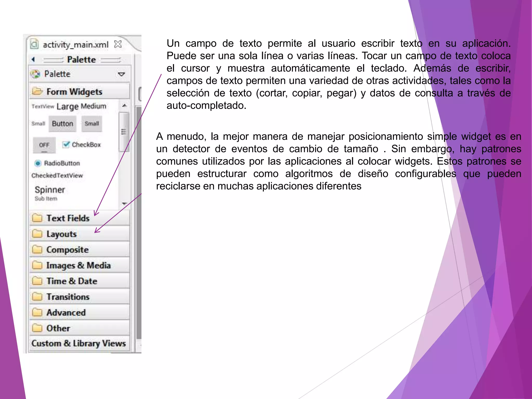Click the Text Fields folder icon
532x399 pixels.
37,218
